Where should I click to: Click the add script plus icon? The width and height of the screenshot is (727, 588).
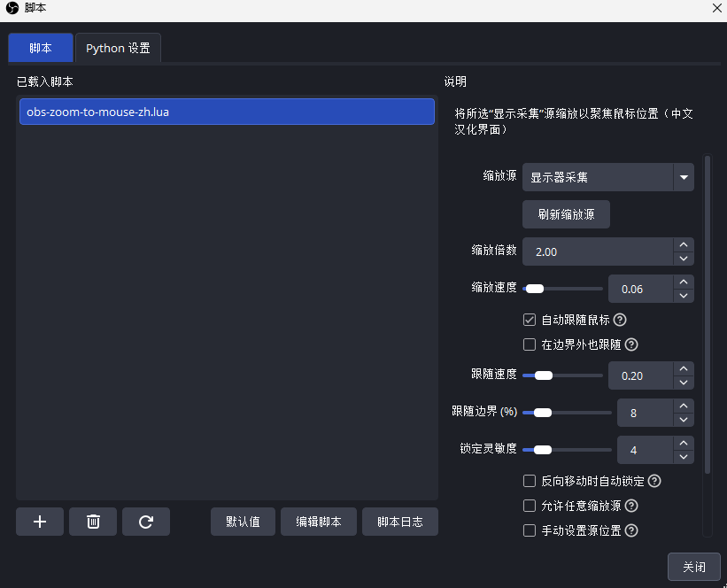click(x=40, y=522)
